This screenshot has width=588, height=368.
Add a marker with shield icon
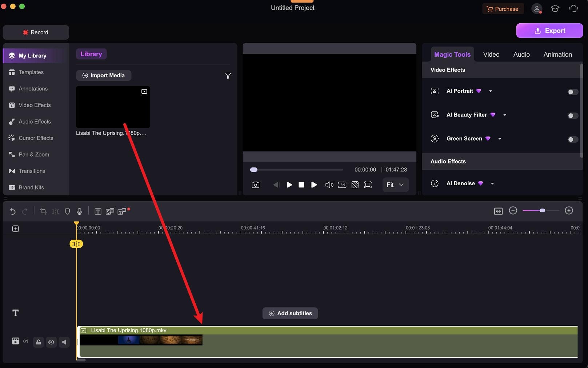pos(67,211)
